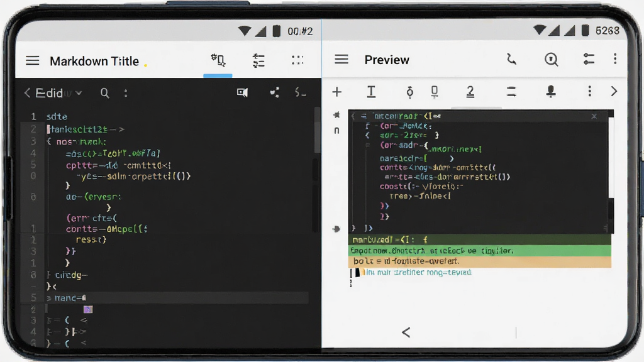Close the preview code block with X

pos(594,116)
